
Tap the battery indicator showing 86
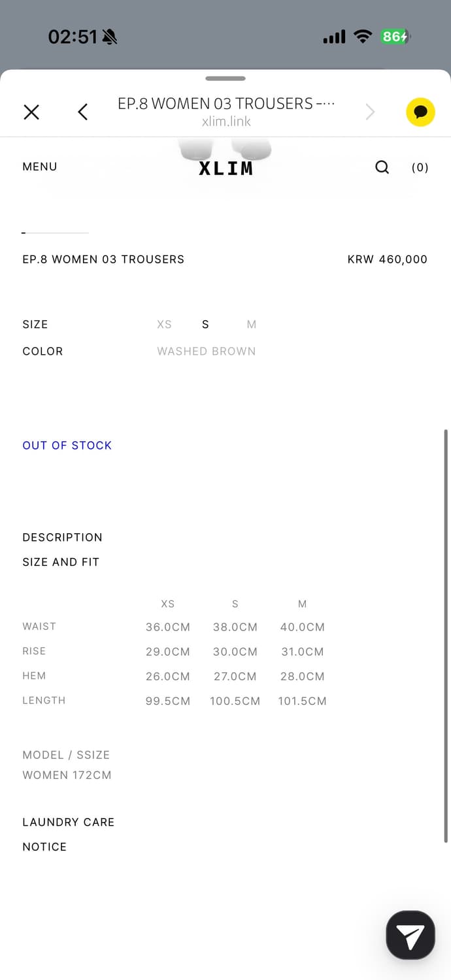395,37
